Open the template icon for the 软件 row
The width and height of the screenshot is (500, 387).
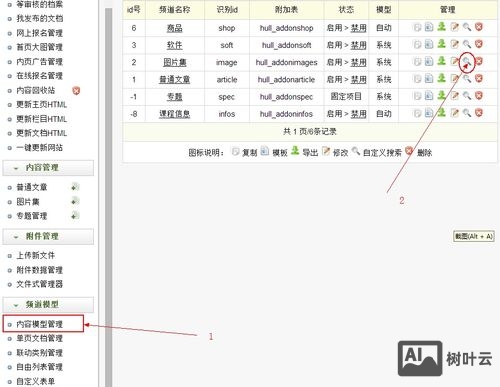(x=429, y=44)
